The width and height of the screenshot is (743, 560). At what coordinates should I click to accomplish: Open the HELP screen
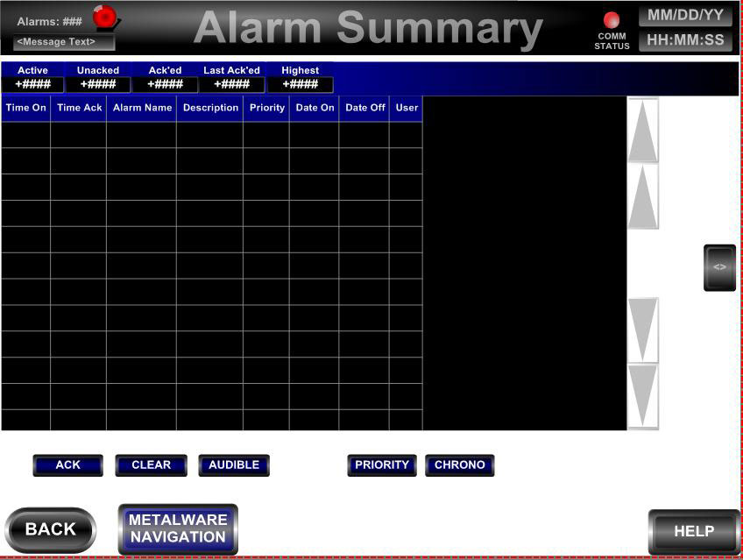(694, 531)
